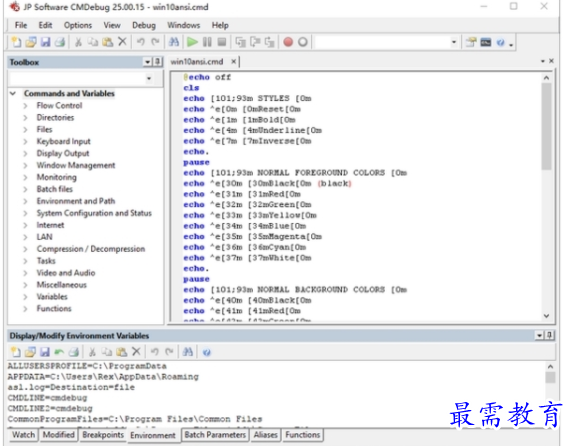Start debugging with green Run arrow

pos(192,42)
